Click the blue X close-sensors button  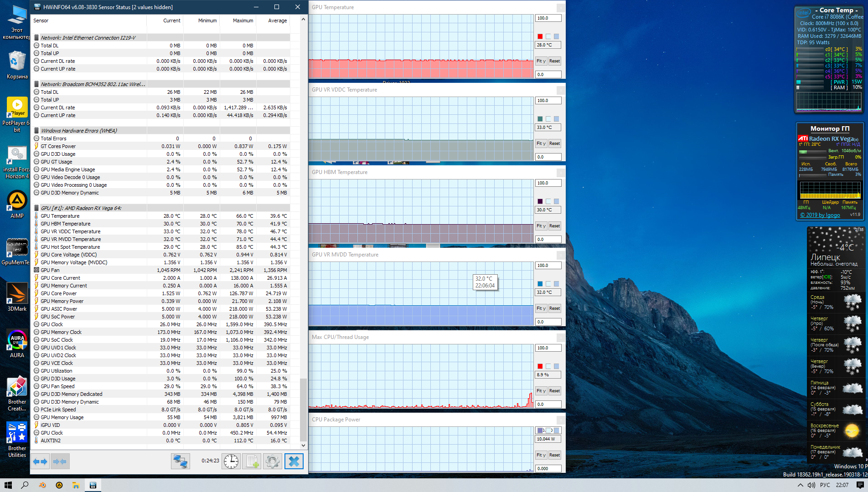pyautogui.click(x=294, y=461)
